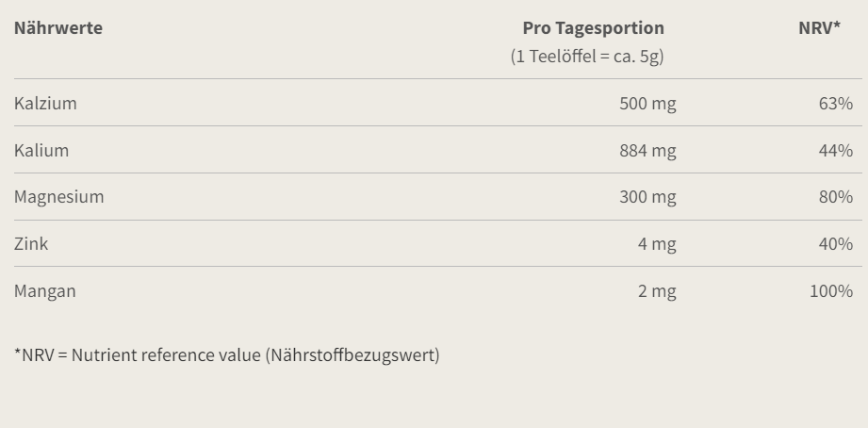
Task: Click the 63% NRV value
Action: (x=836, y=104)
